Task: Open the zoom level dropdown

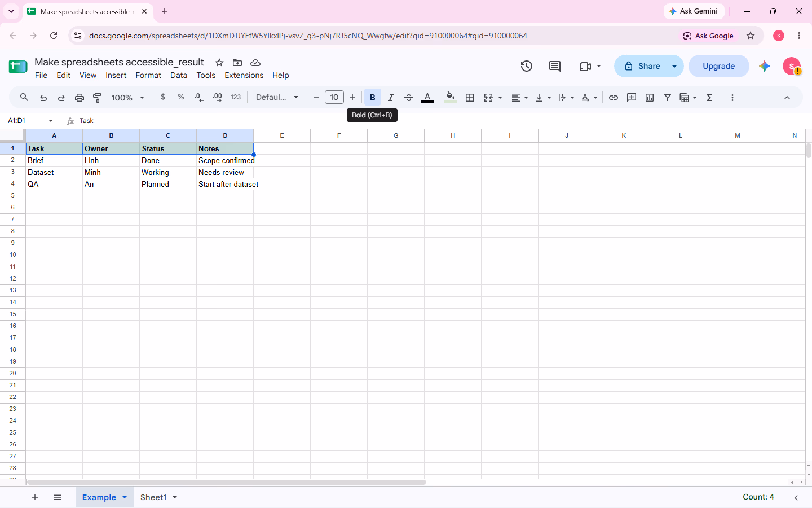Action: [128, 98]
